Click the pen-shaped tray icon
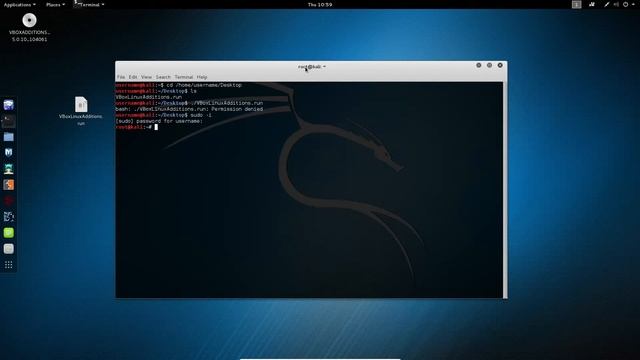The height and width of the screenshot is (360, 640). [607, 4]
